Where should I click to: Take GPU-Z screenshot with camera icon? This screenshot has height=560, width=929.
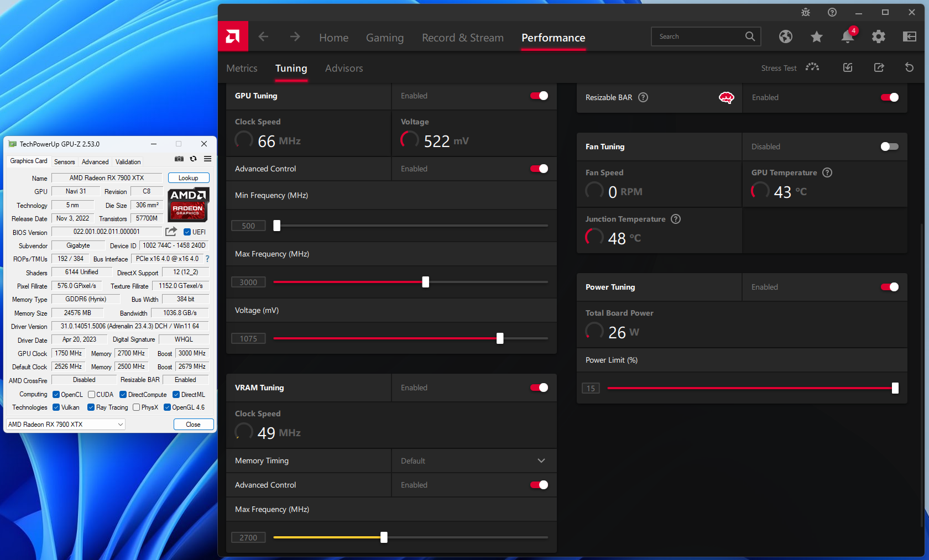(179, 159)
